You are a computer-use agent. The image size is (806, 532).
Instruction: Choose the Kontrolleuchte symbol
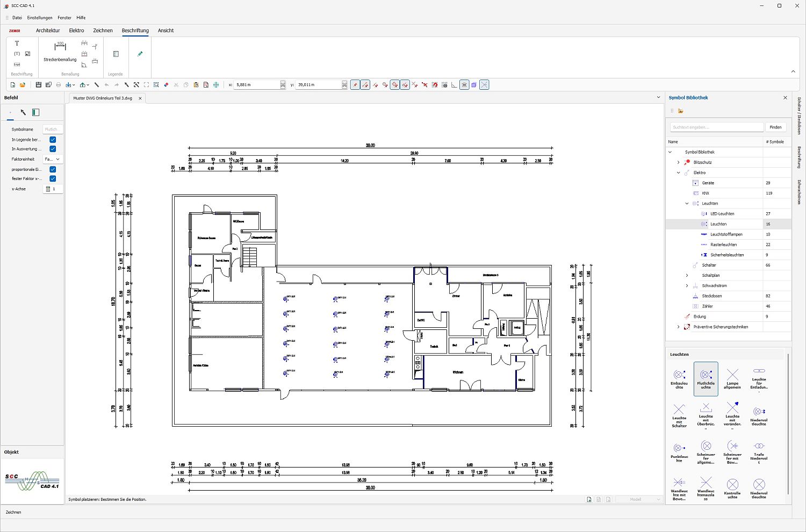click(732, 488)
